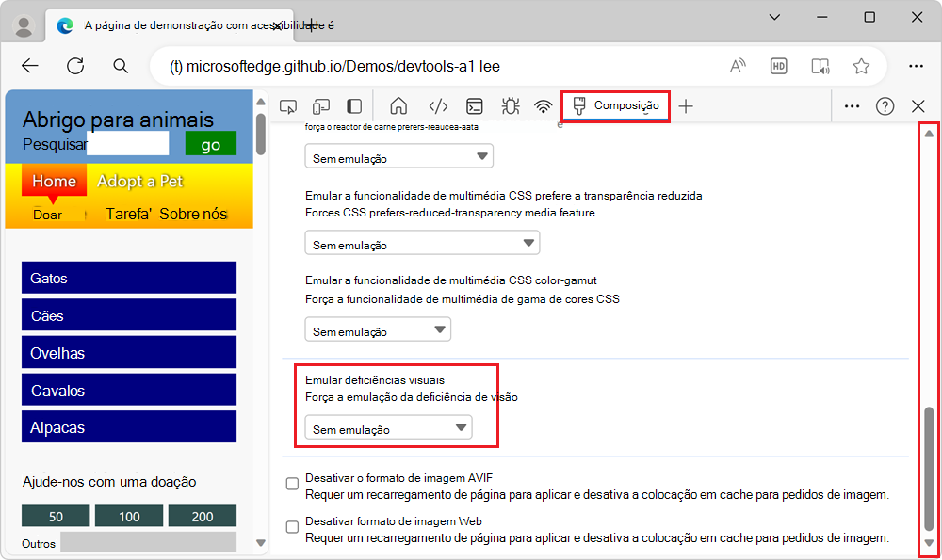Screen dimensions: 942x560
Task: Open the CSS color-gamut emulation dropdown
Action: [377, 328]
